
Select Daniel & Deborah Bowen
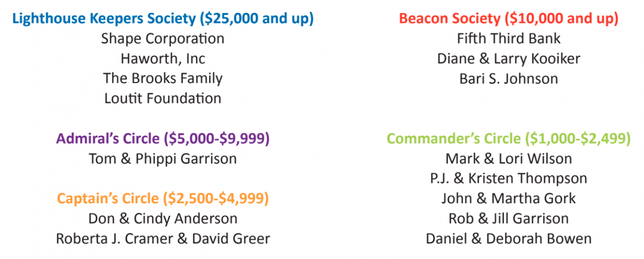(509, 238)
